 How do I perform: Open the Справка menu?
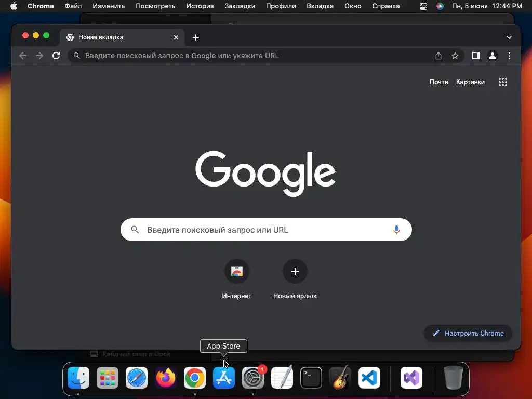(x=386, y=6)
